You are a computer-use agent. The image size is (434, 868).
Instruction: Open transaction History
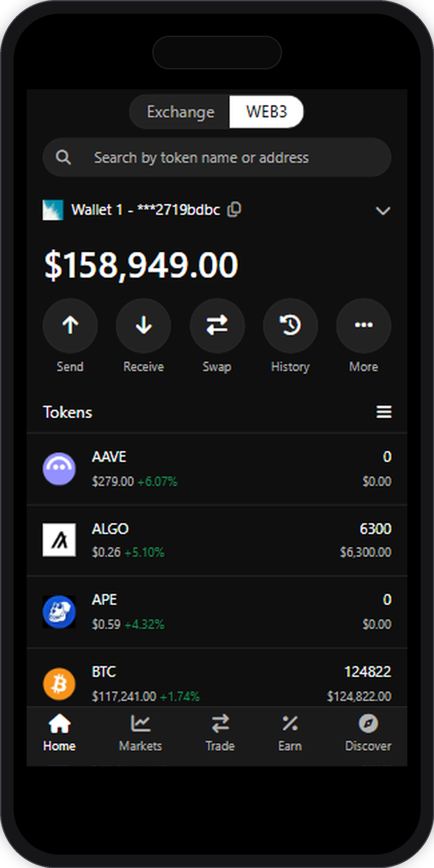click(290, 325)
